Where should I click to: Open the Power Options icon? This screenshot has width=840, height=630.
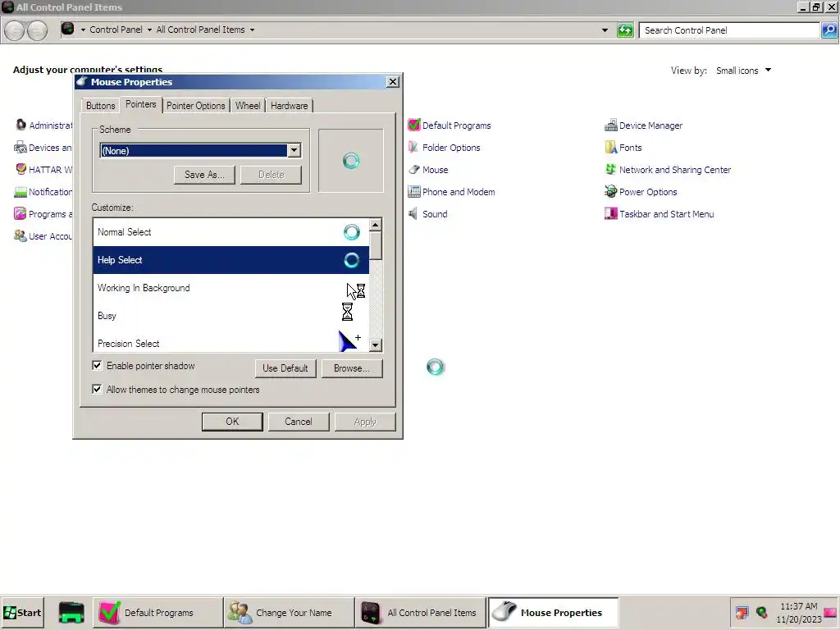click(610, 192)
